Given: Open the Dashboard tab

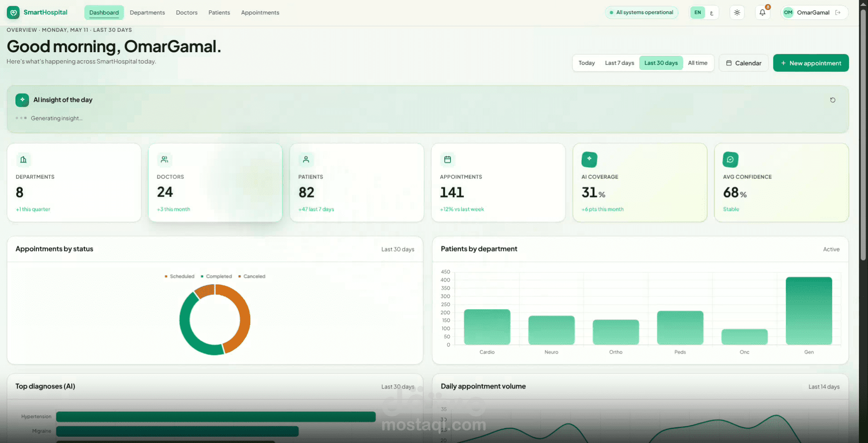Looking at the screenshot, I should 104,13.
